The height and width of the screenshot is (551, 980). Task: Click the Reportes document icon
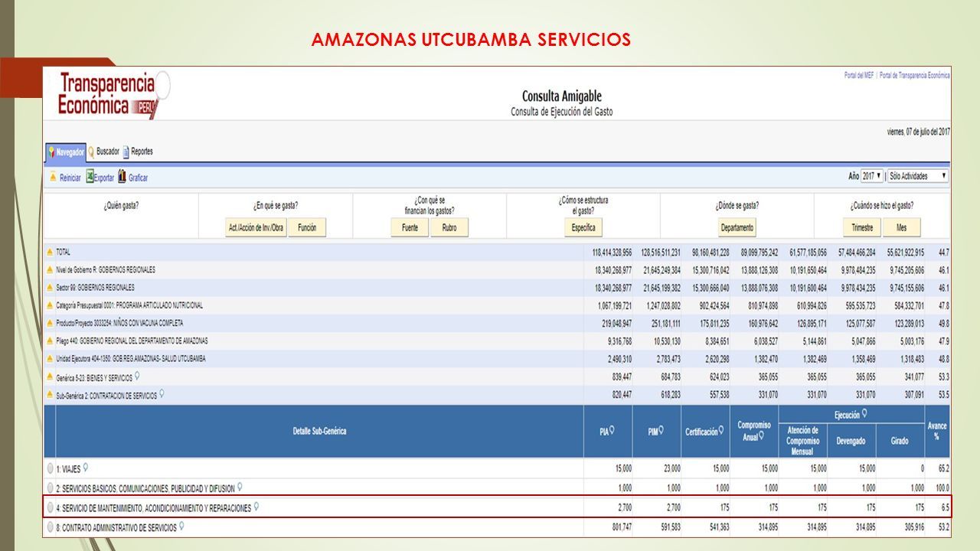pyautogui.click(x=126, y=152)
